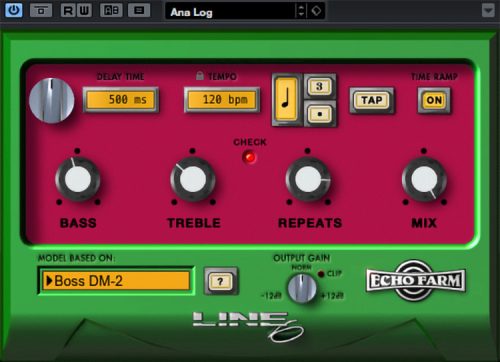Image resolution: width=500 pixels, height=362 pixels.
Task: Click the header button right of the A/B button
Action: [x=139, y=11]
